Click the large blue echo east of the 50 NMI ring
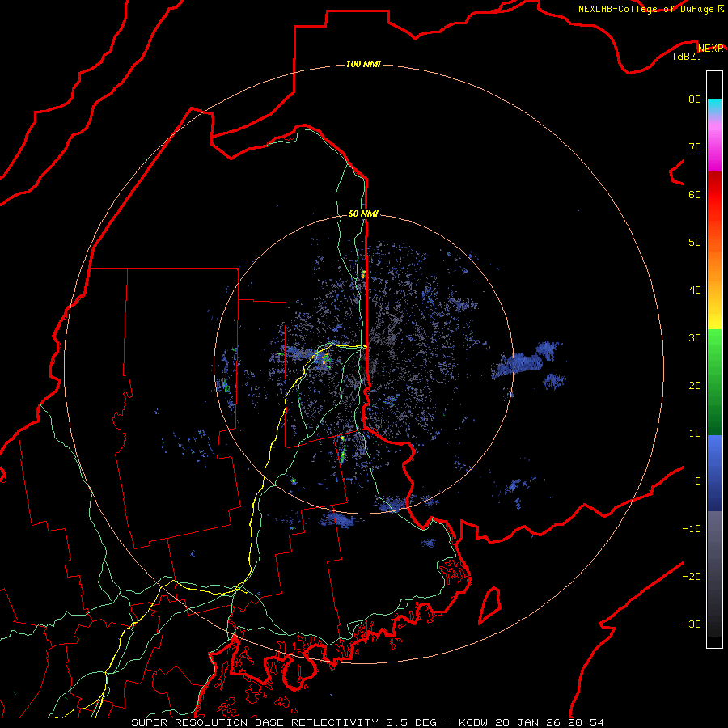Image resolution: width=728 pixels, height=728 pixels. 520,363
